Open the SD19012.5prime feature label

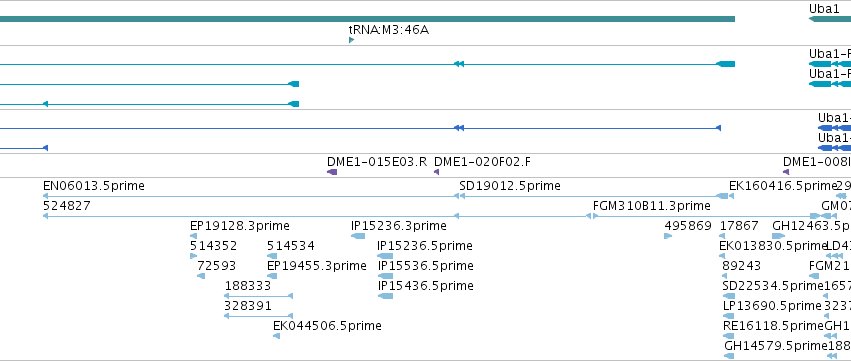[x=510, y=186]
